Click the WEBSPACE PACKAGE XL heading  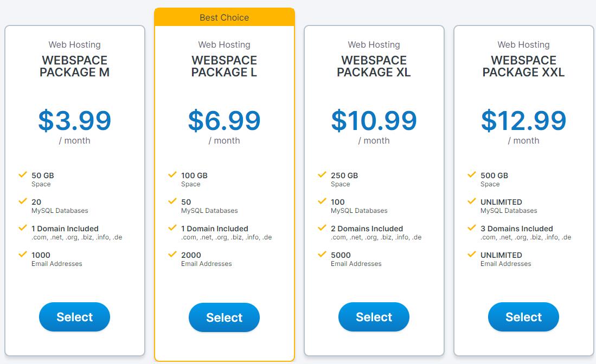(x=374, y=66)
